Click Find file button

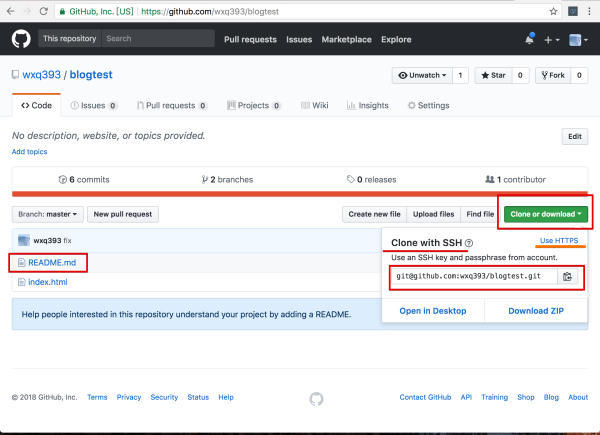point(480,214)
